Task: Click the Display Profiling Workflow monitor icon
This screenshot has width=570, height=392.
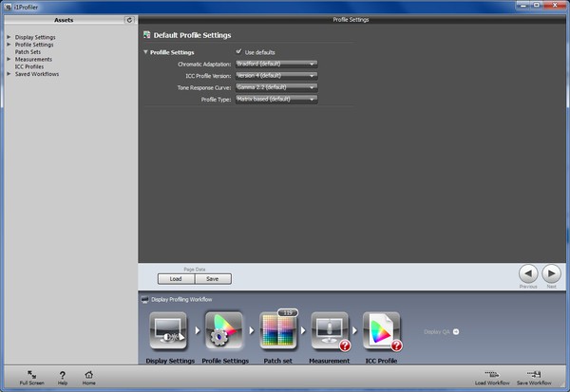Action: [145, 299]
